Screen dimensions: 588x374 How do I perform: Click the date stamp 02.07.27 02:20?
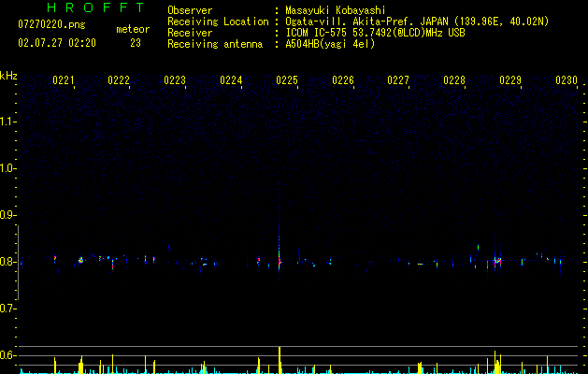[x=57, y=43]
